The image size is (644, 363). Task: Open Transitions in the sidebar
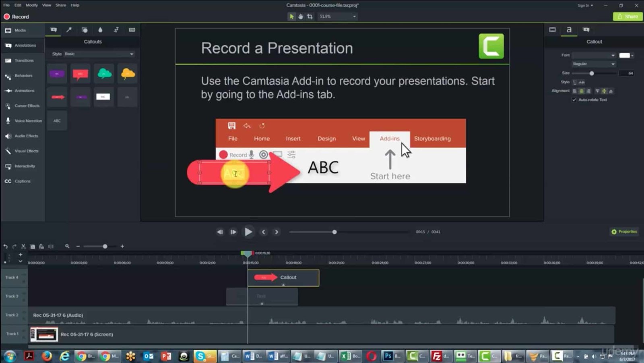22,60
